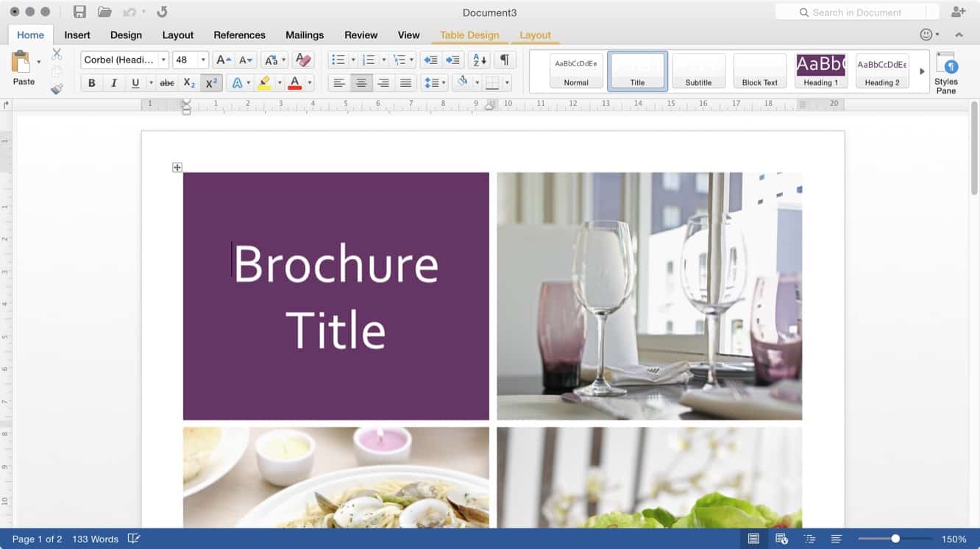
Task: Open the Insert ribbon tab
Action: pyautogui.click(x=77, y=35)
